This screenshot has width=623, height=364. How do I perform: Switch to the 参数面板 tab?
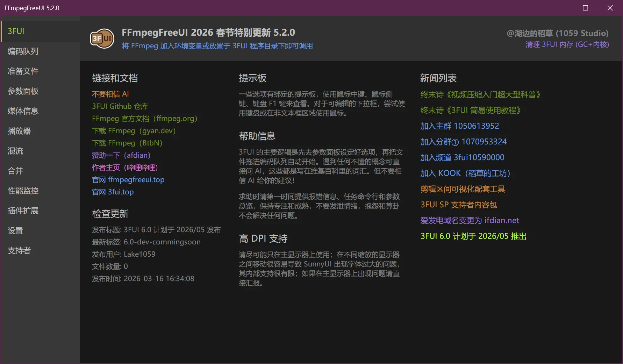point(23,91)
